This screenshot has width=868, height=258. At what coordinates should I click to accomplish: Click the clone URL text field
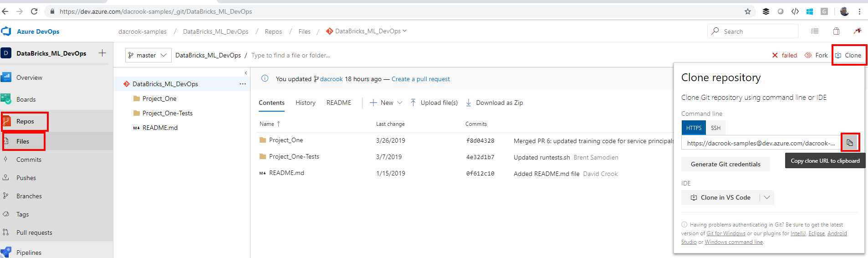click(761, 143)
